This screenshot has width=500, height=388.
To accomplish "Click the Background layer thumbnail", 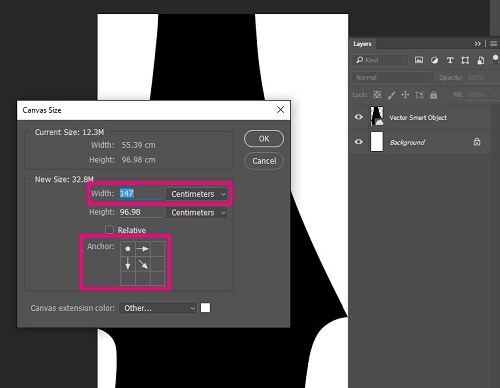I will coord(377,142).
